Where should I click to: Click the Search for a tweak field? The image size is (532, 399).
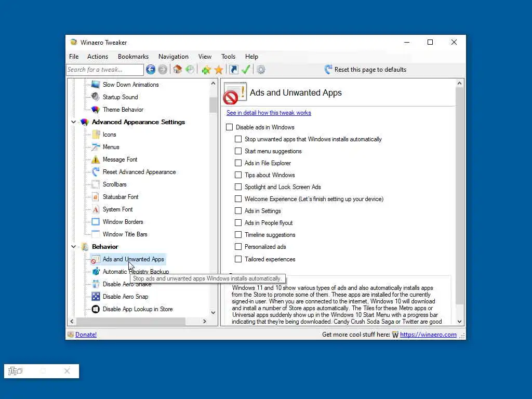point(105,70)
